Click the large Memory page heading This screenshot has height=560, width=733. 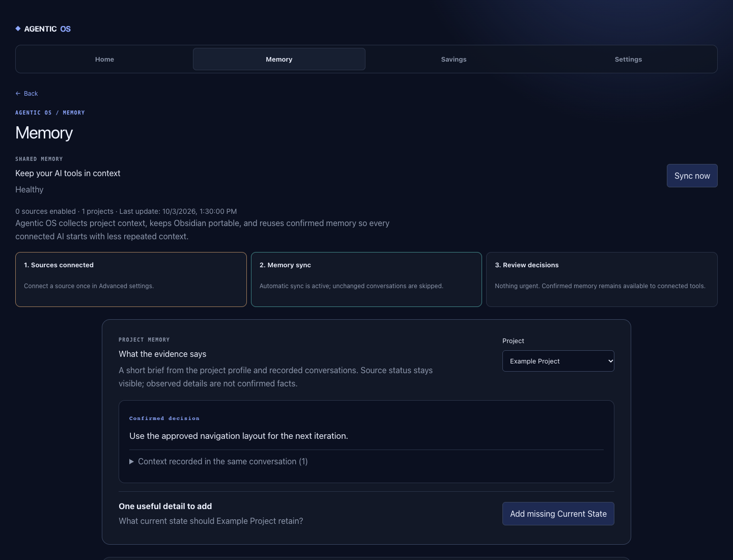pyautogui.click(x=44, y=133)
